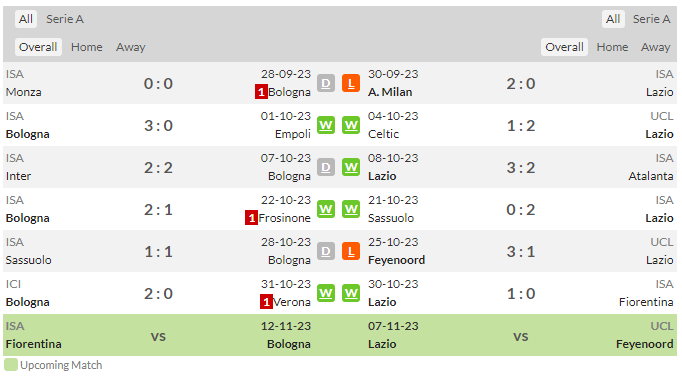
Task: Click the Upcoming Match green legend swatch
Action: 10,365
